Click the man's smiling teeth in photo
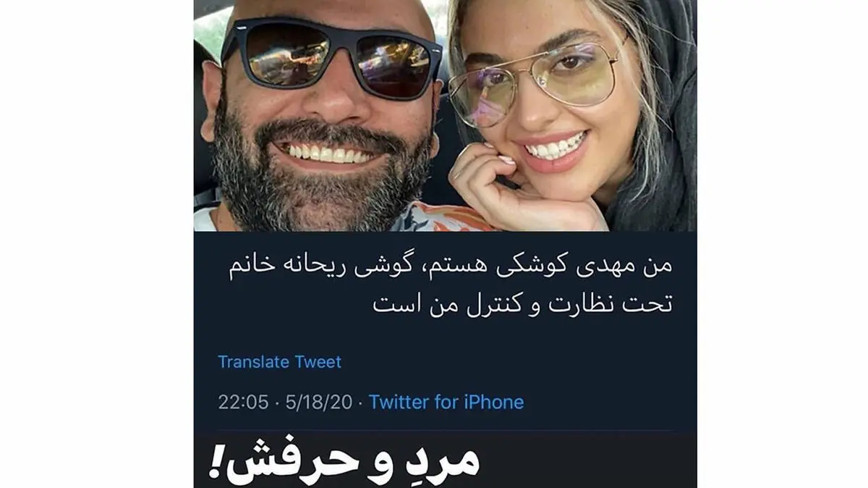 (x=325, y=153)
